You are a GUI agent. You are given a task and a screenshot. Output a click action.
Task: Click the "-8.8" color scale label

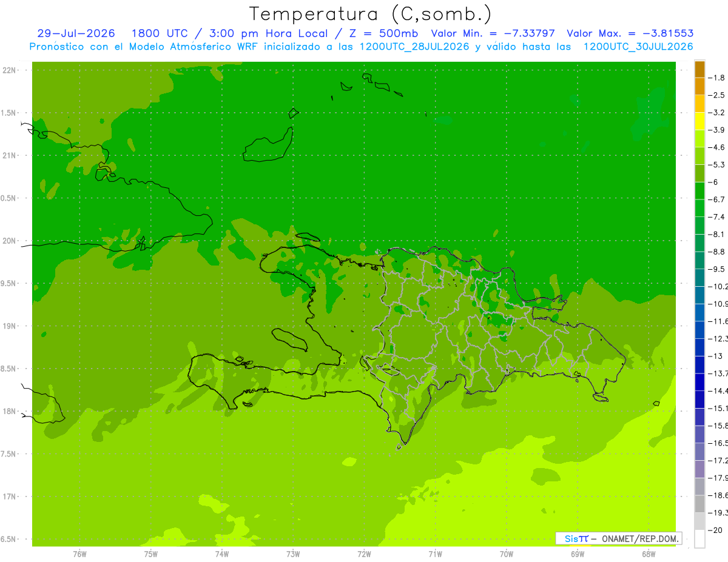[717, 252]
